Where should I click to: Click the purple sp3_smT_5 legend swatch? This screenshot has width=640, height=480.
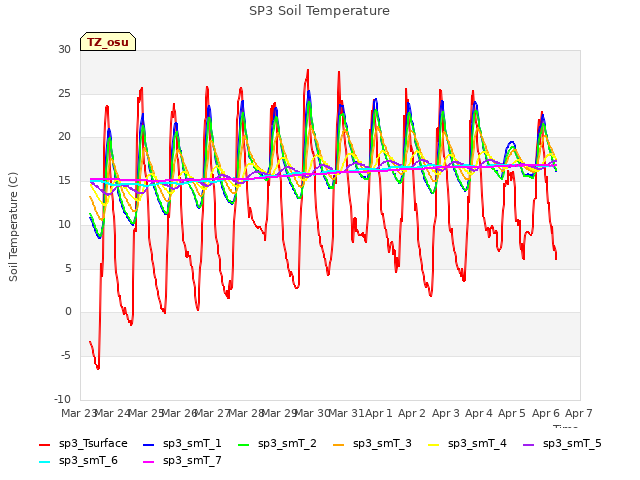(x=529, y=444)
